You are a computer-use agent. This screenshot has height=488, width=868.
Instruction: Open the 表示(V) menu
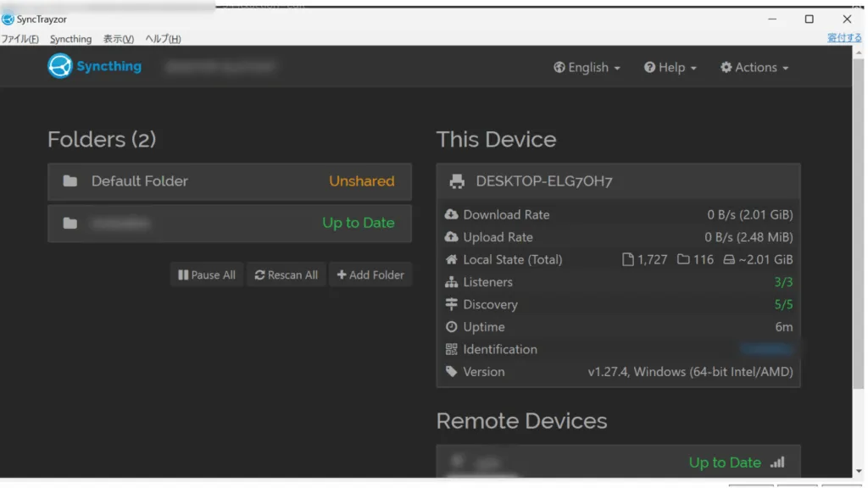click(x=119, y=39)
